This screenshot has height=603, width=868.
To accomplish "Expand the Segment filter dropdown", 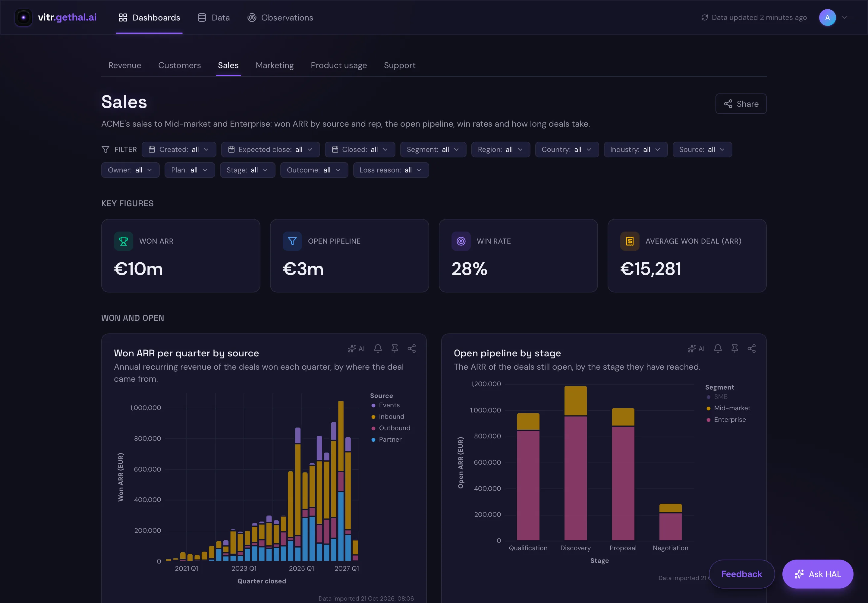I will coord(433,150).
